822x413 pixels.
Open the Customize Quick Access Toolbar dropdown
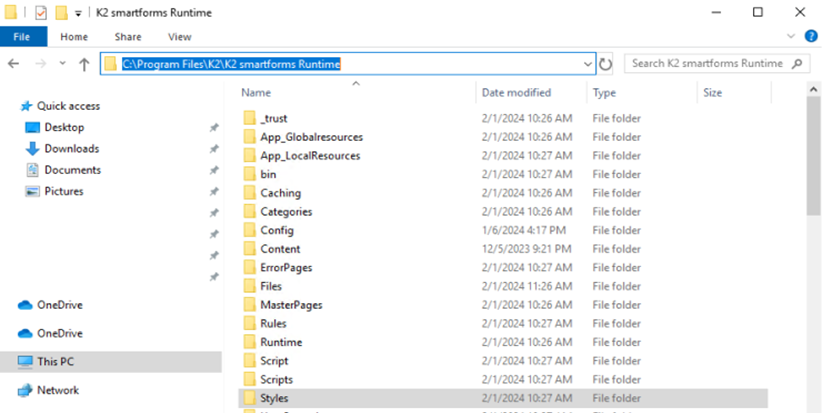tap(78, 14)
